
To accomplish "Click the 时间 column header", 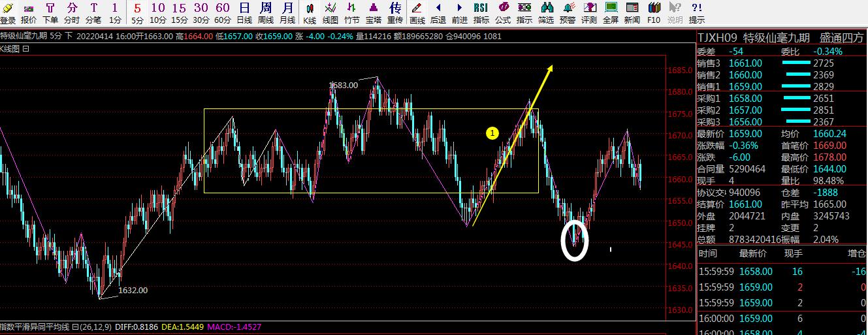I will (x=707, y=253).
